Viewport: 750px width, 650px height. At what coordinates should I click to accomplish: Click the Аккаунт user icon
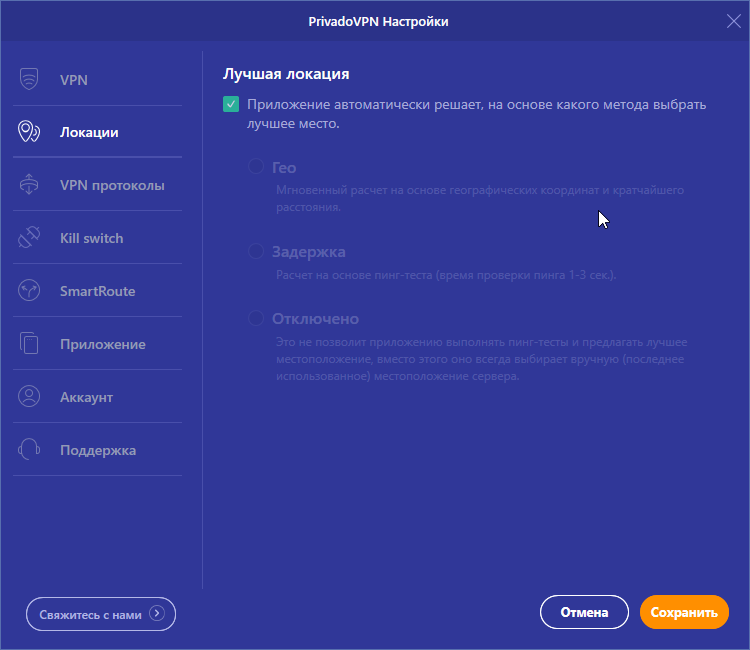pos(29,397)
